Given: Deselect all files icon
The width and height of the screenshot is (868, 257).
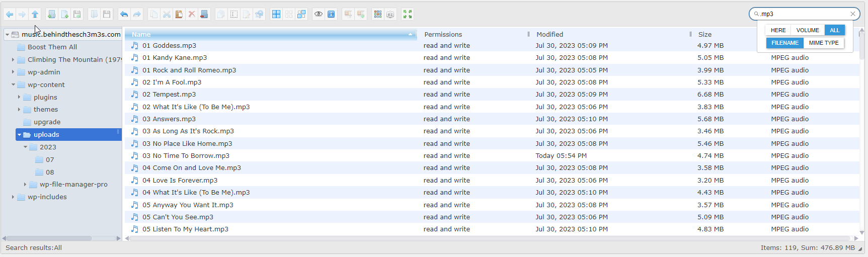Looking at the screenshot, I should pos(289,14).
